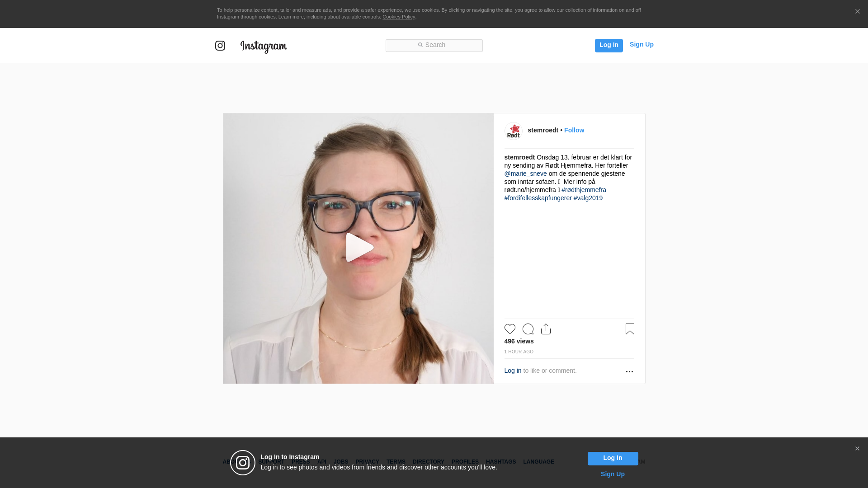Click the Search input field
Viewport: 868px width, 488px height.
[x=434, y=45]
